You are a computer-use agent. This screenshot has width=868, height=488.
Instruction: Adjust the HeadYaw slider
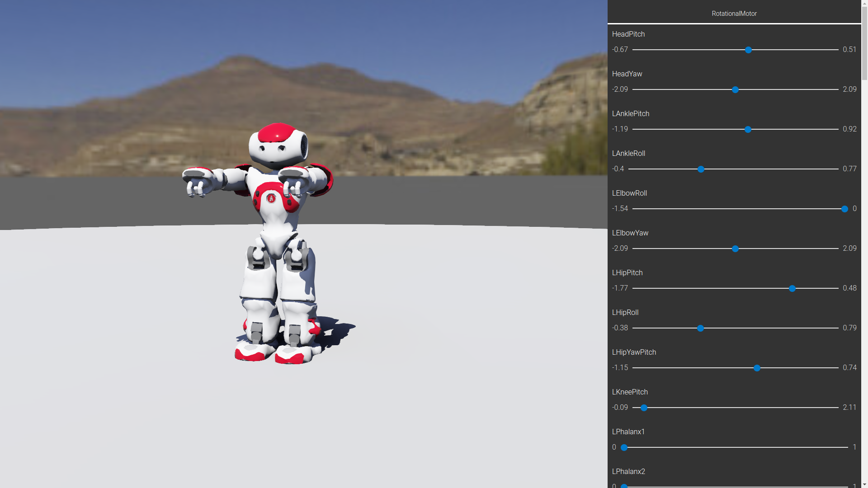735,90
